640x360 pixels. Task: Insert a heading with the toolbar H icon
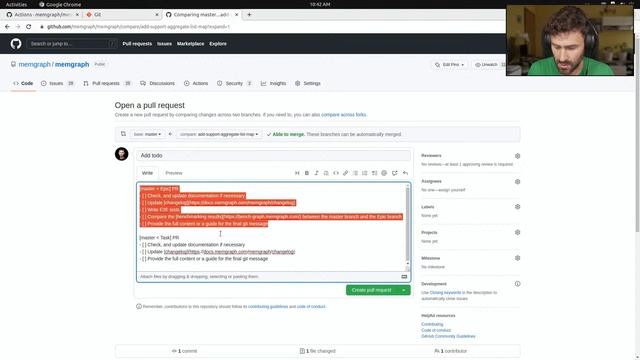(x=297, y=173)
